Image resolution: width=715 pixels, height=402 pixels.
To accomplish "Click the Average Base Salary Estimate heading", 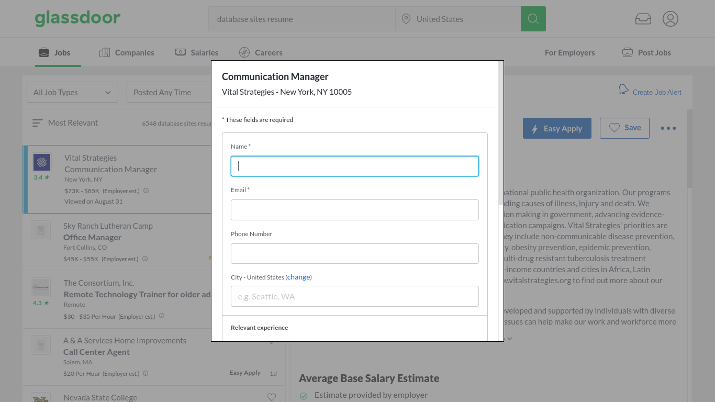I will (369, 378).
